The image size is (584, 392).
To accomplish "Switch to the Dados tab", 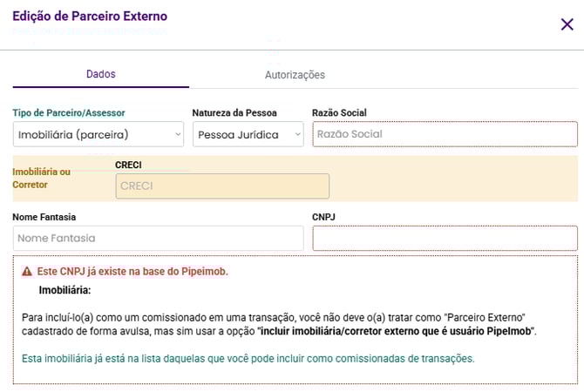I will [101, 74].
